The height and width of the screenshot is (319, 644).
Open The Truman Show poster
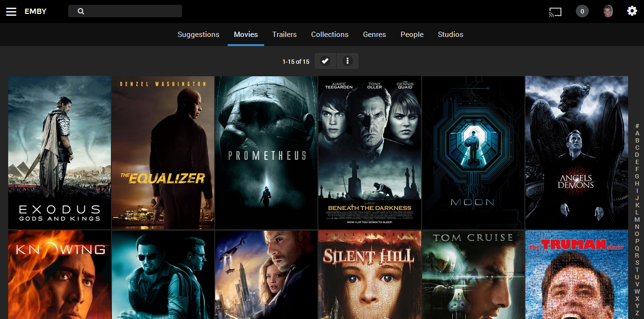pos(576,274)
